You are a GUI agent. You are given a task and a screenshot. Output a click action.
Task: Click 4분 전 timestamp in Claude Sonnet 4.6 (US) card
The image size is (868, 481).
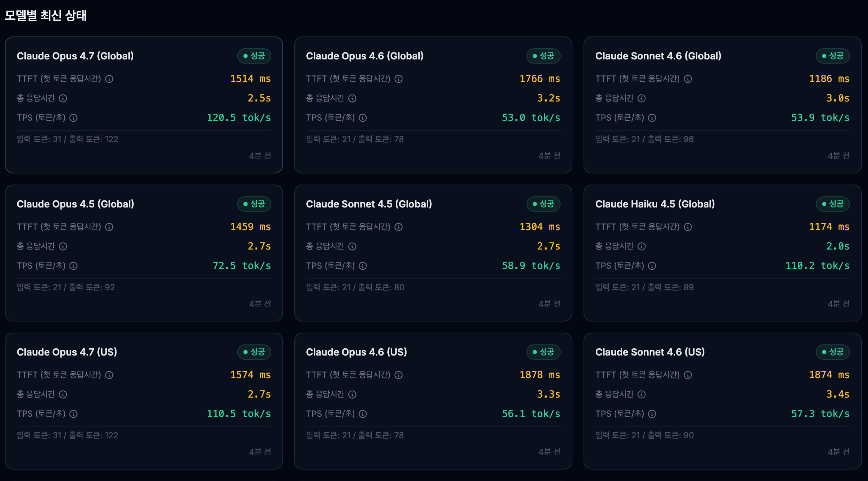pyautogui.click(x=839, y=452)
